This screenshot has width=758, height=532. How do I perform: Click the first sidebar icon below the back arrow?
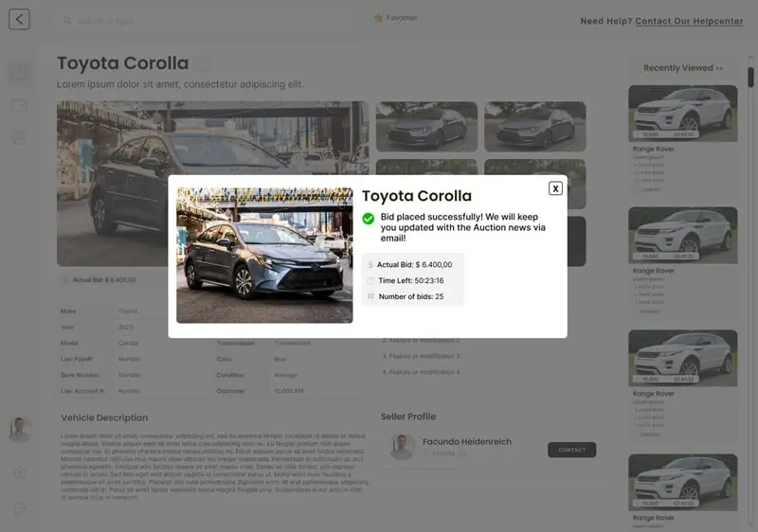pos(19,72)
